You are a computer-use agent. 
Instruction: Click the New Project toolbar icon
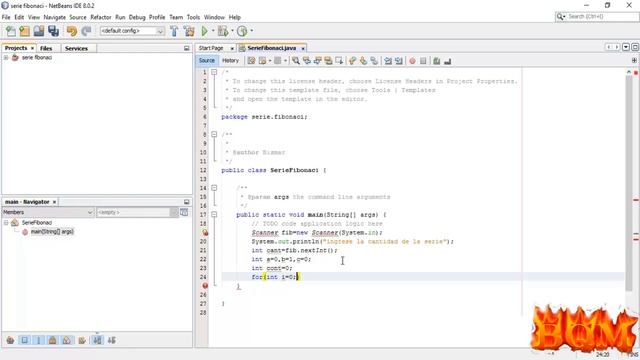[24, 31]
